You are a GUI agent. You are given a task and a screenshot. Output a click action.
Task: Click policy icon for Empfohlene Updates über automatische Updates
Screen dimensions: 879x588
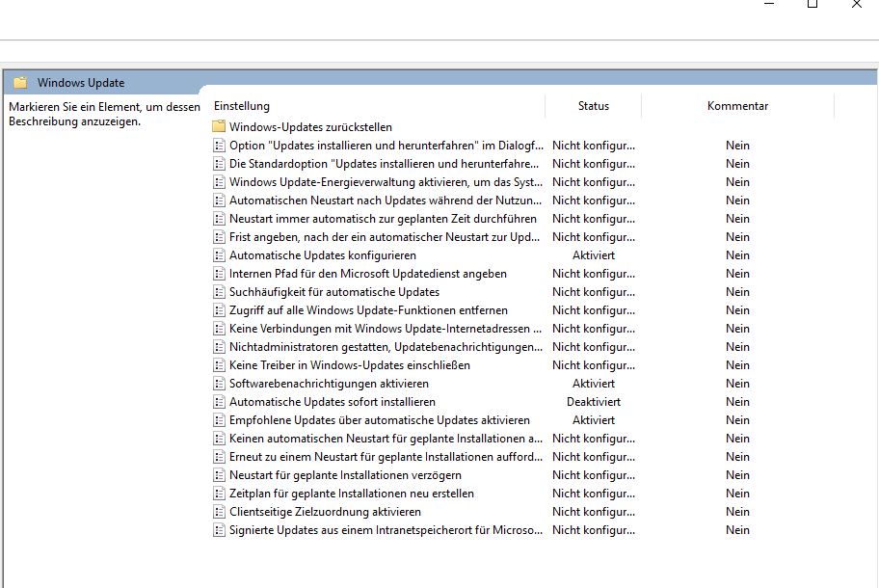click(219, 420)
